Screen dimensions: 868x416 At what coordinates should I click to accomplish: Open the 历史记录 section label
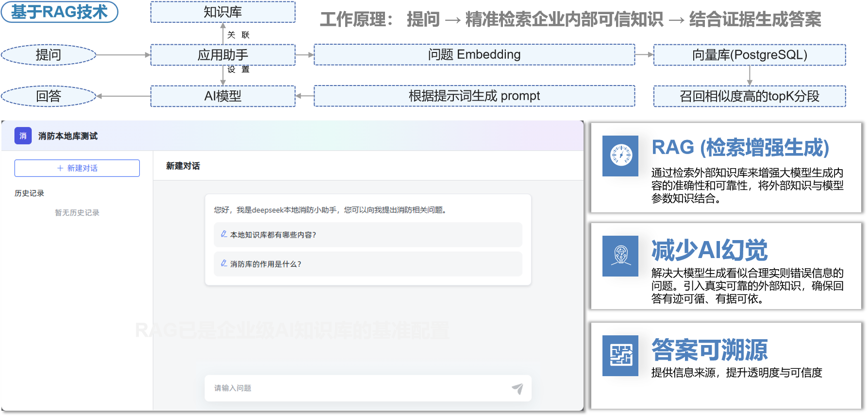point(29,193)
